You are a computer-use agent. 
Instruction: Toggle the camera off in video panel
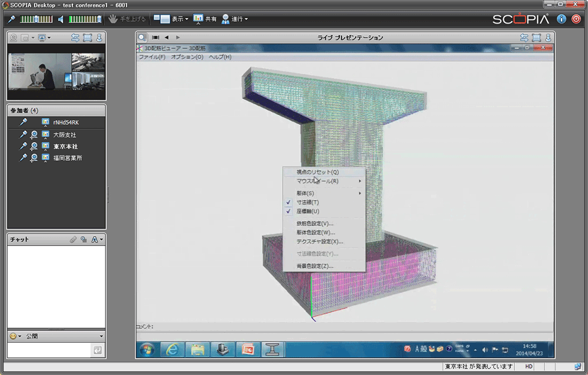pyautogui.click(x=14, y=38)
